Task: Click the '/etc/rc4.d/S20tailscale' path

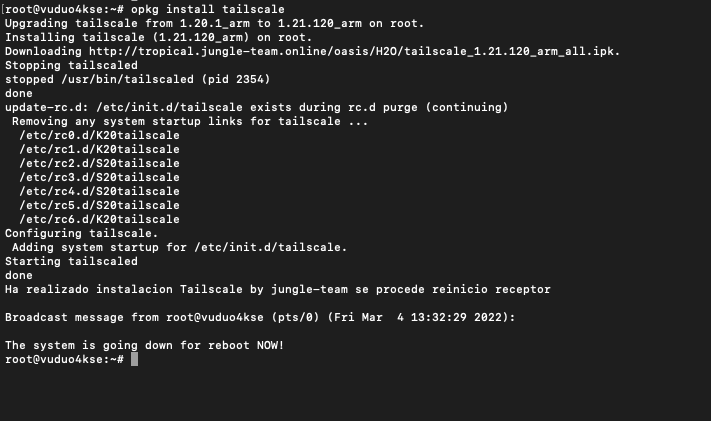Action: [x=99, y=191]
